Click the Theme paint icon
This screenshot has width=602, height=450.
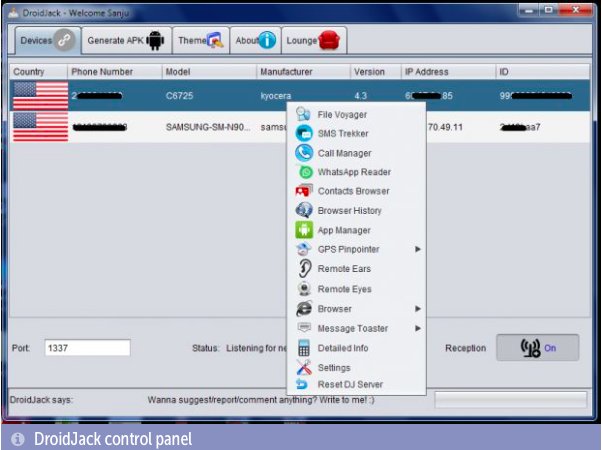pos(215,40)
